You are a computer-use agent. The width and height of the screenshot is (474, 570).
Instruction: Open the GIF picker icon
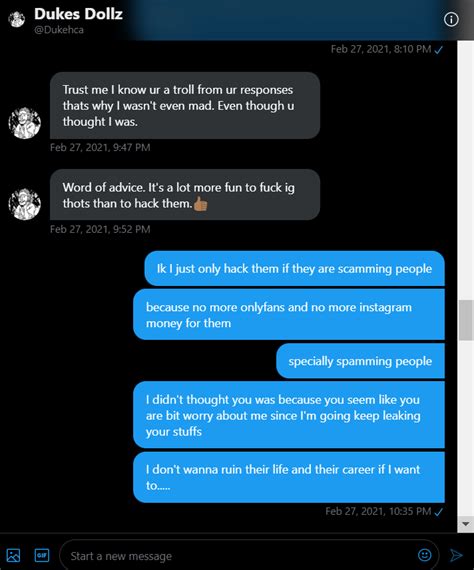tap(42, 555)
